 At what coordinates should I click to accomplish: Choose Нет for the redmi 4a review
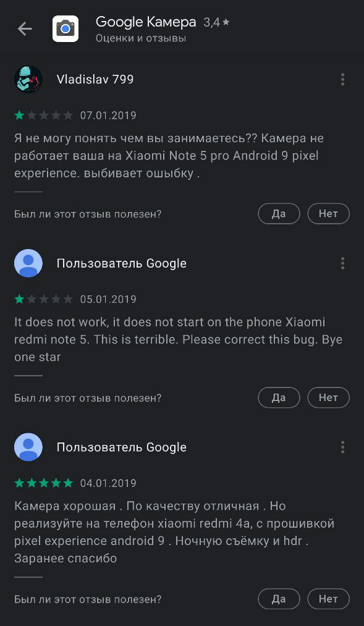point(328,599)
